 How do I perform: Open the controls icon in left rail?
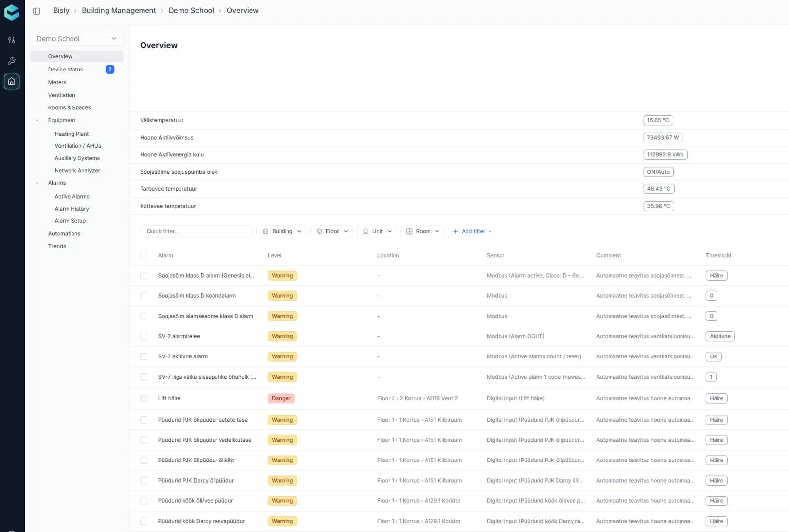click(x=12, y=40)
